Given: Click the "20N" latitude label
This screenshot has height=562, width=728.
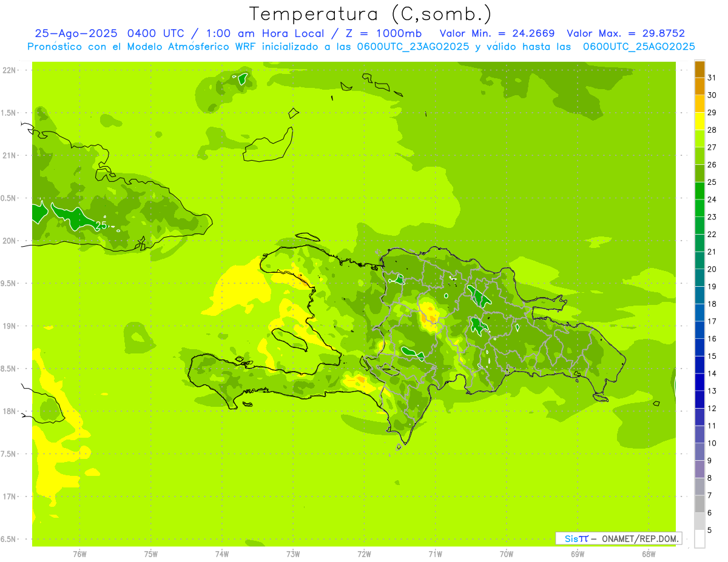Looking at the screenshot, I should tap(9, 241).
